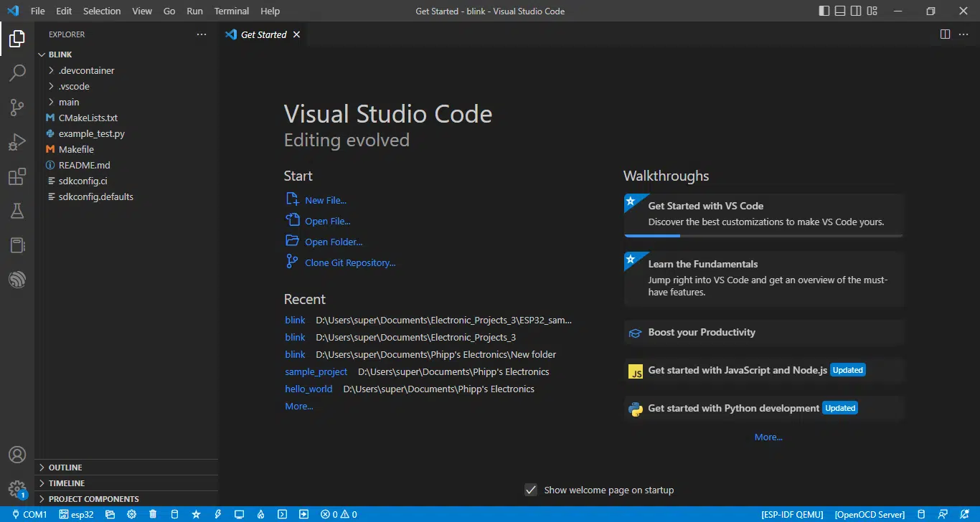Open recent blink in New folder path
The width and height of the screenshot is (980, 522).
(295, 354)
